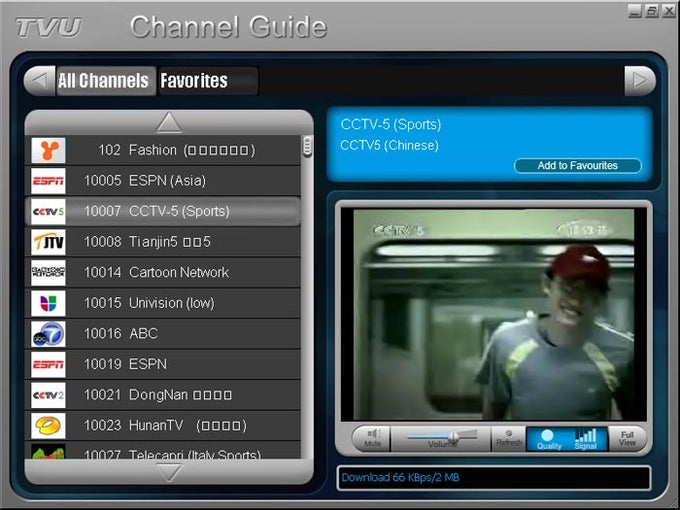This screenshot has height=510, width=680.
Task: Open the All Channels tab
Action: pos(106,81)
